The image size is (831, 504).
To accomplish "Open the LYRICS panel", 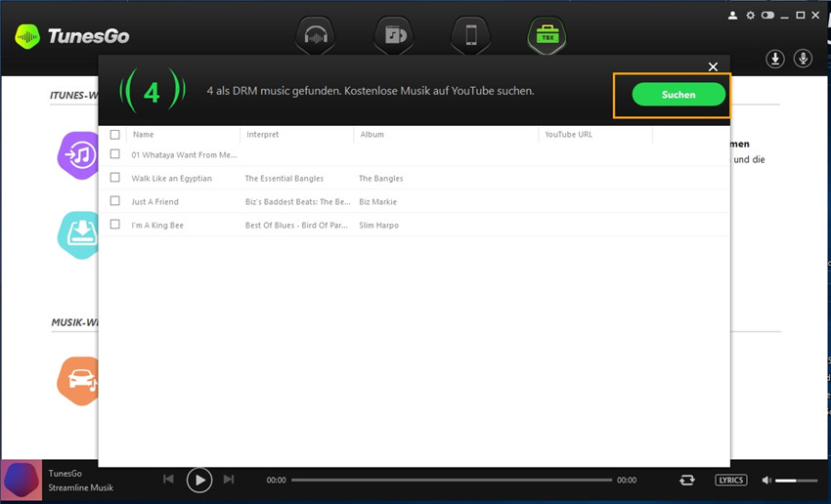I will tap(730, 480).
